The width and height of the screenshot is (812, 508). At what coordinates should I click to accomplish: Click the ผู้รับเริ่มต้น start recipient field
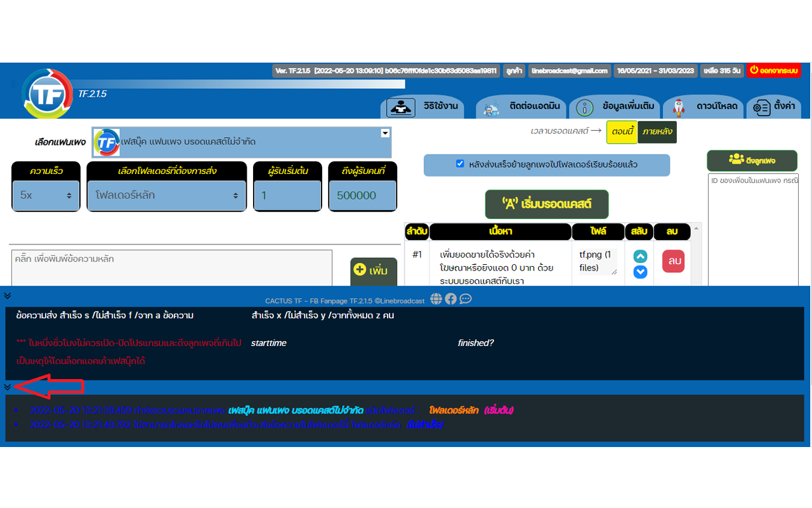click(288, 196)
